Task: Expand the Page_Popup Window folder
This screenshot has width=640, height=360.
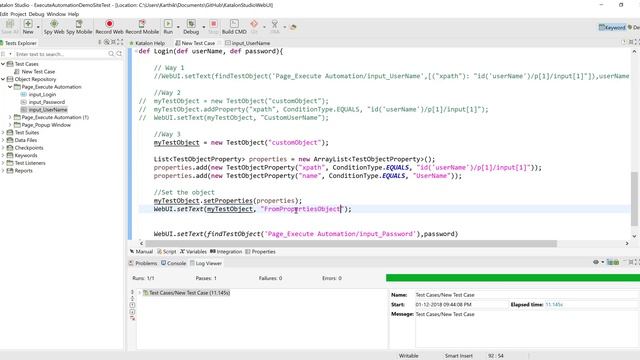Action: pos(10,125)
